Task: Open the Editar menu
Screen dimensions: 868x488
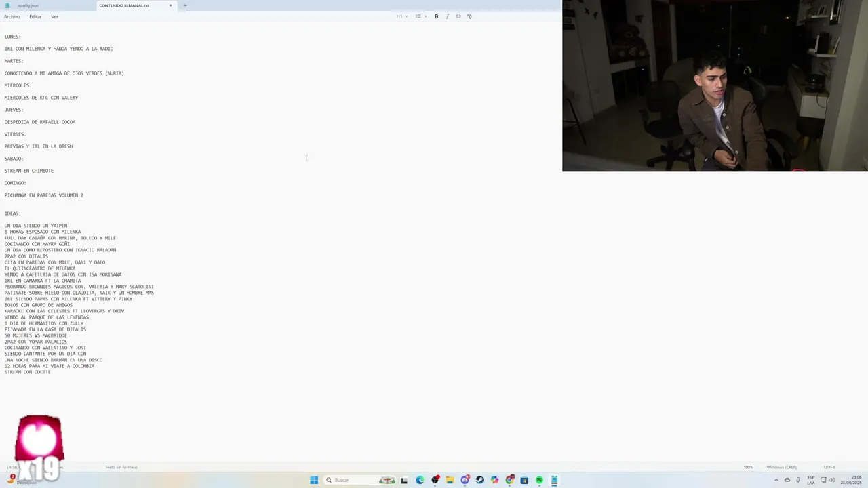Action: (x=35, y=16)
